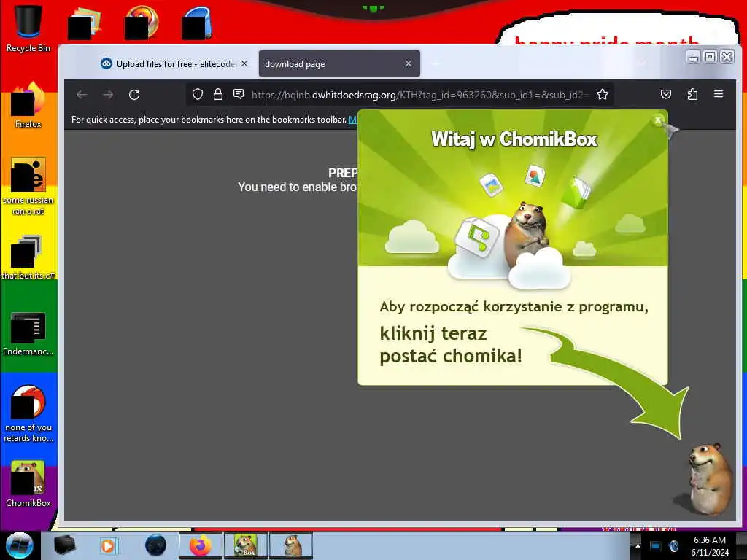
Task: Open the 'none of you retards kno...' desktop icon
Action: tap(28, 413)
